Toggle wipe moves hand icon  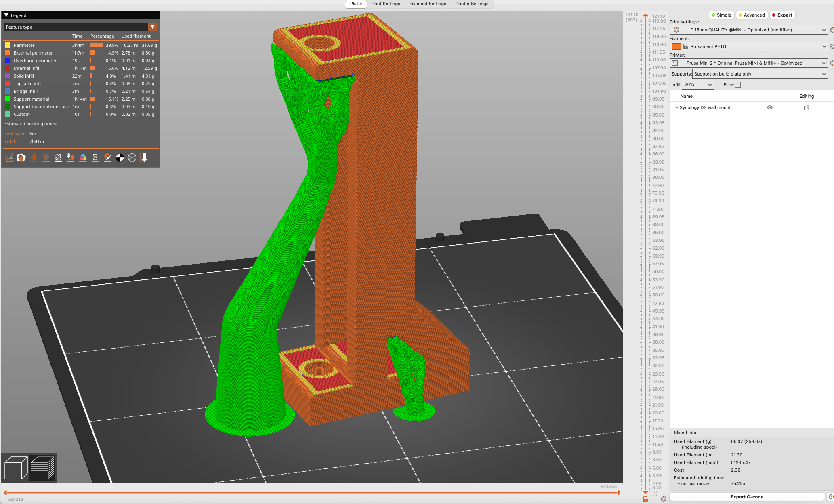(21, 157)
